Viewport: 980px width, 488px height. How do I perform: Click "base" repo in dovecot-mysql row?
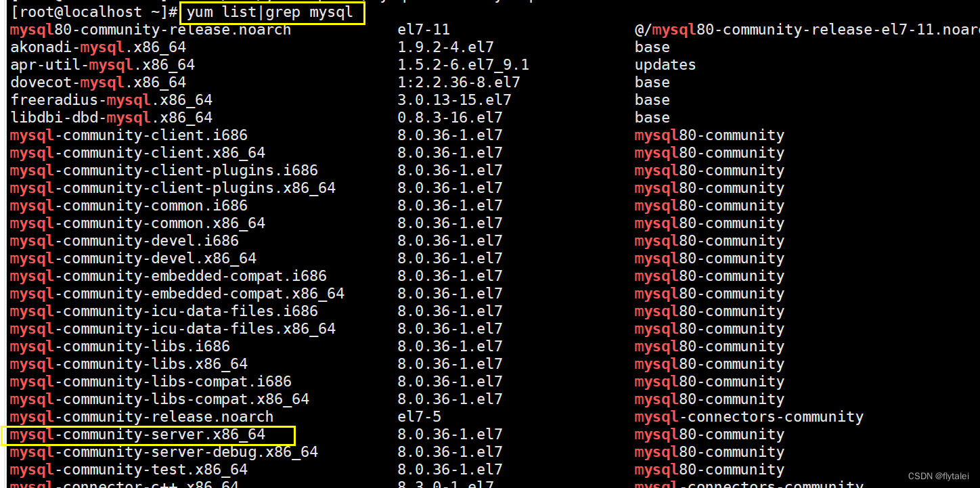point(652,83)
